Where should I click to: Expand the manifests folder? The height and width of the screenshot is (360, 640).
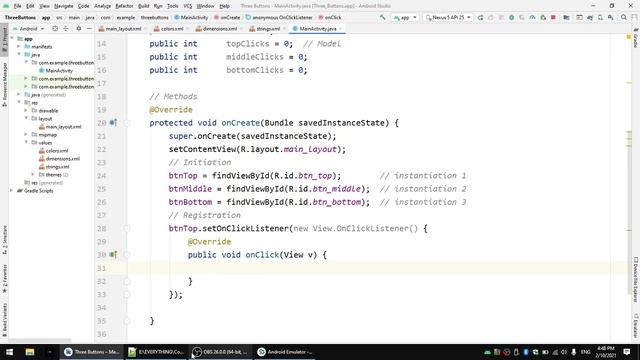(x=19, y=47)
